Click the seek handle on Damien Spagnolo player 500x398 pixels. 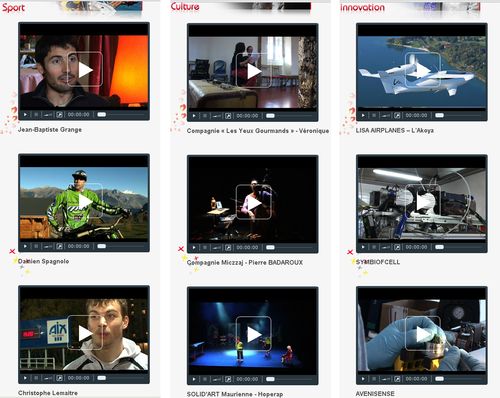pyautogui.click(x=102, y=246)
